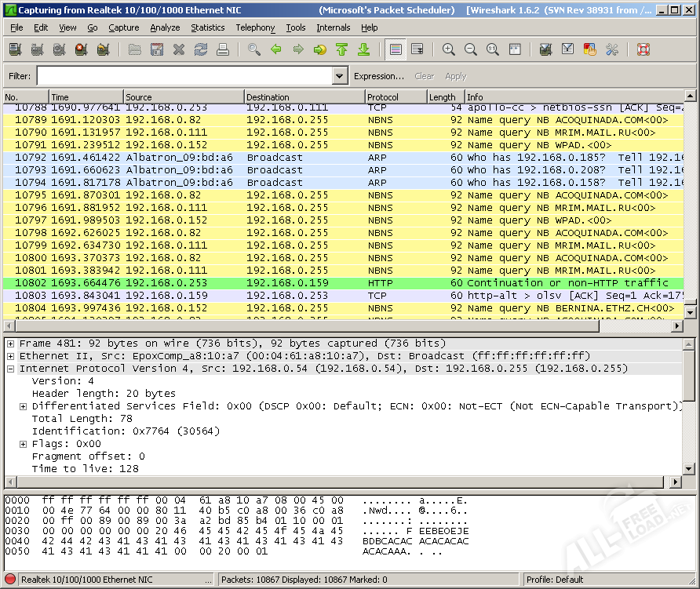This screenshot has width=700, height=589.
Task: Open the Statistics menu
Action: 207,27
